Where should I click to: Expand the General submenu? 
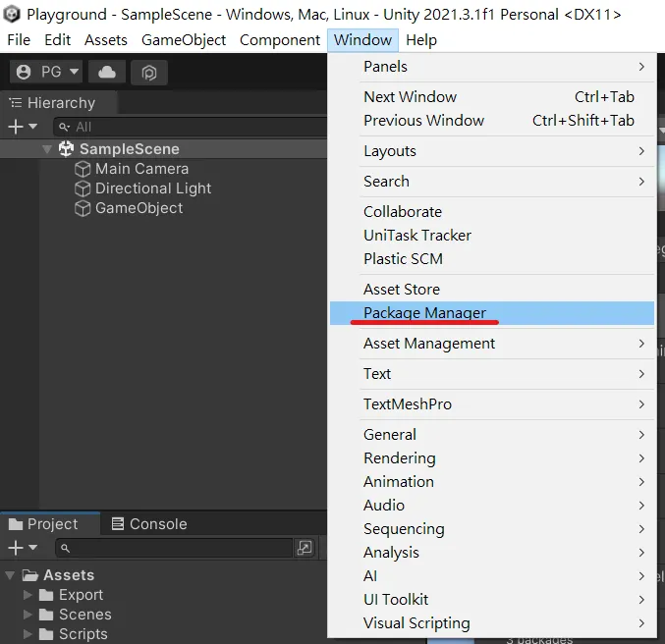(492, 435)
